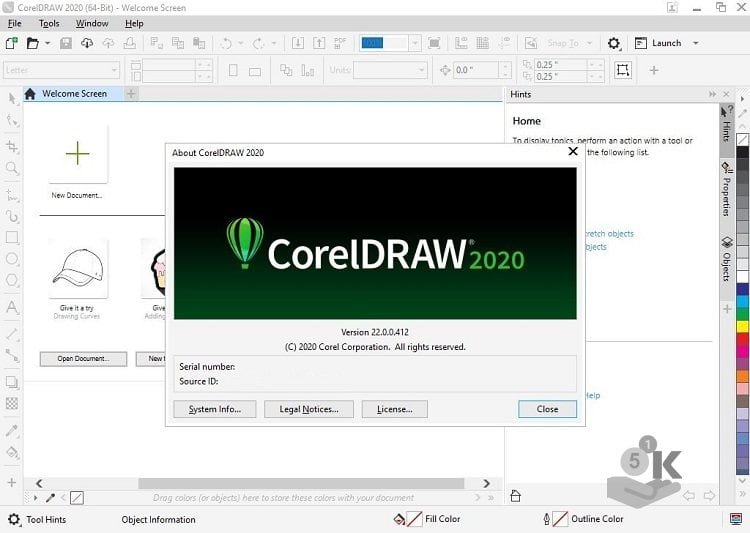The image size is (750, 533).
Task: Click the lock icon in Hints panel
Action: (515, 496)
